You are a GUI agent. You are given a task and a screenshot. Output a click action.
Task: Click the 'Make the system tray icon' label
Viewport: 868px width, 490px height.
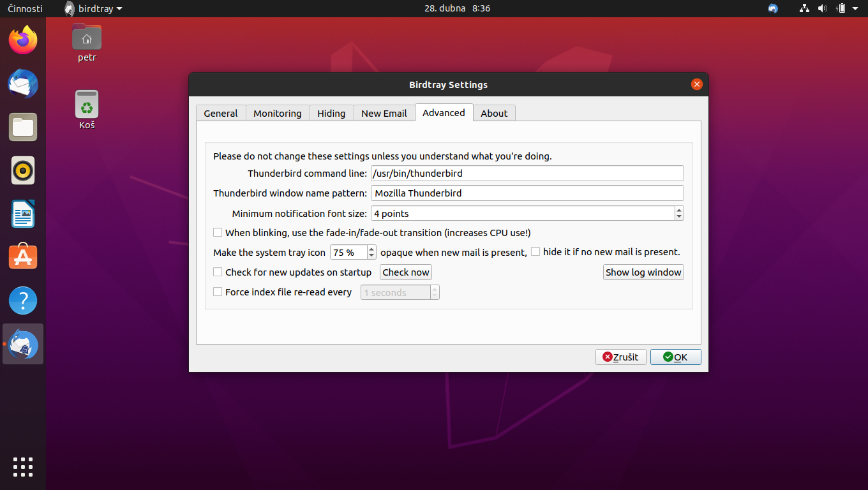(269, 253)
